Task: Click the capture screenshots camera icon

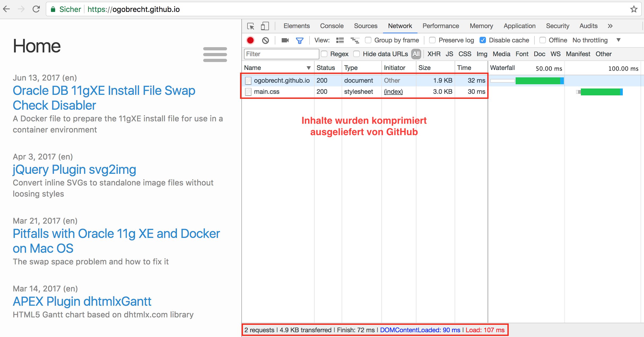Action: pos(285,40)
